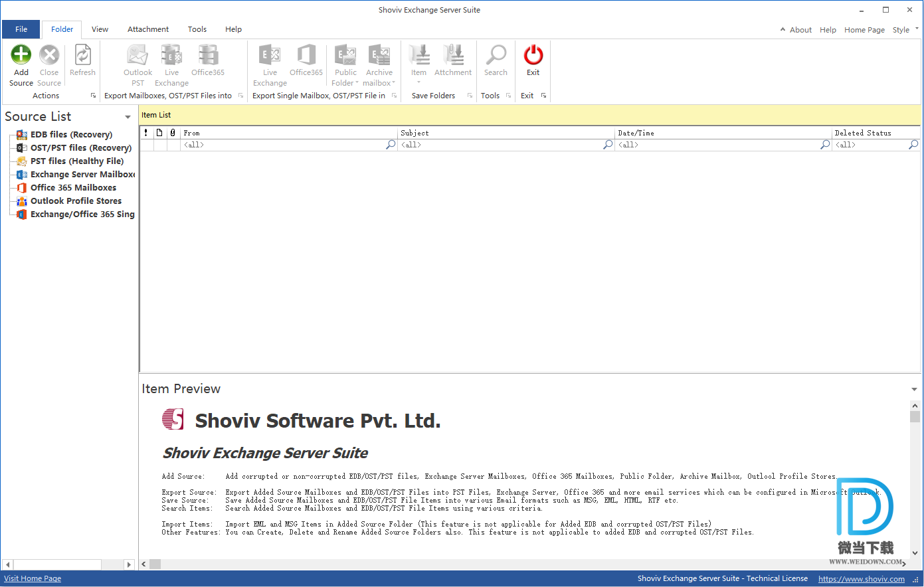Open the Style dropdown

click(905, 30)
